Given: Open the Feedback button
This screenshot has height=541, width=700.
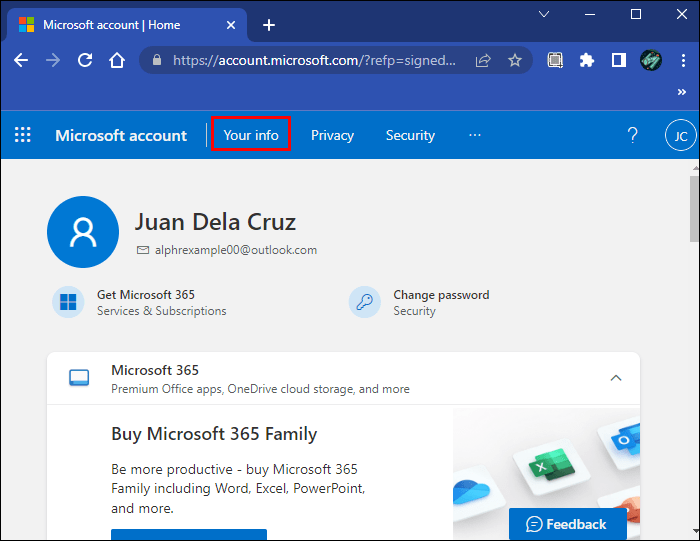Looking at the screenshot, I should pyautogui.click(x=567, y=524).
